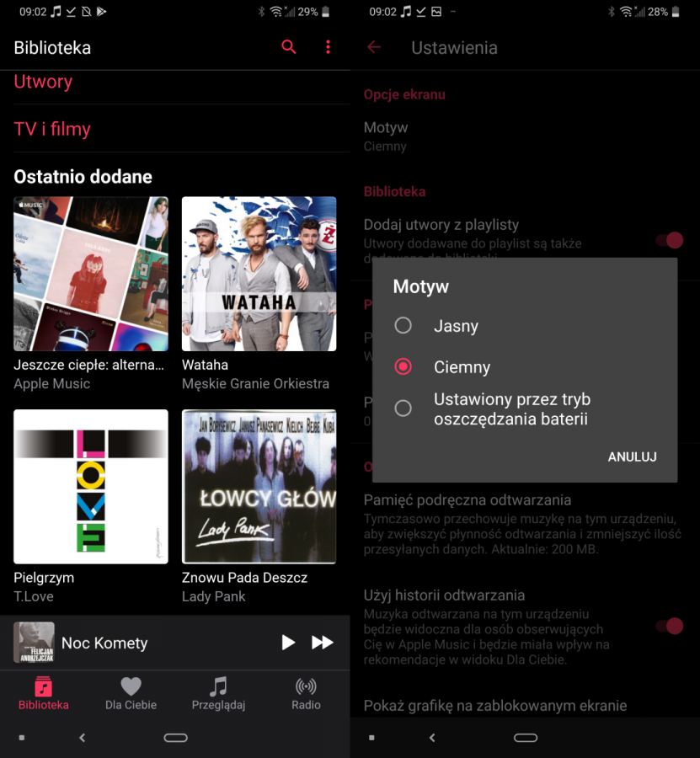Switch to the Biblioteka tab

[44, 694]
